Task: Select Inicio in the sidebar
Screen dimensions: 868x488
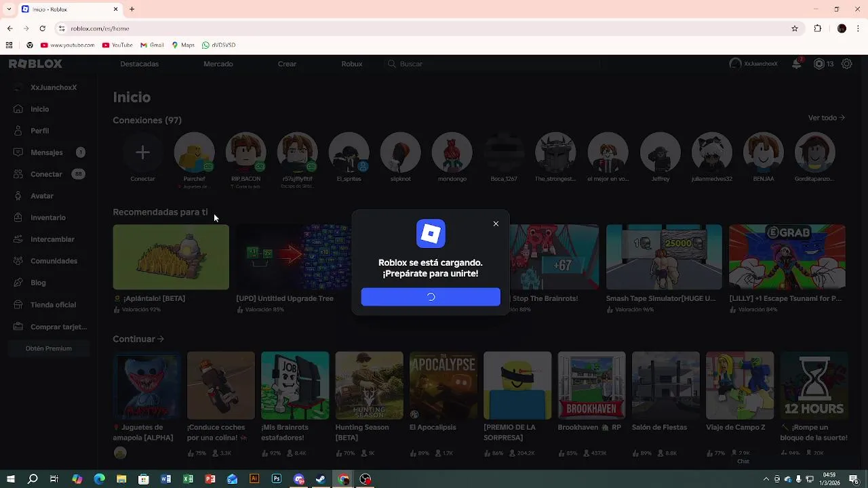Action: point(39,109)
